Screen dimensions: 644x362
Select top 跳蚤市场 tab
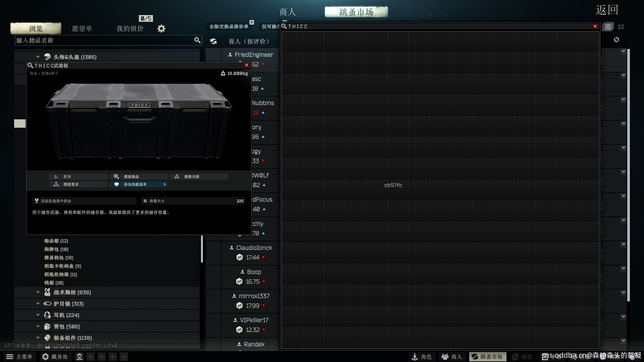[x=356, y=12]
